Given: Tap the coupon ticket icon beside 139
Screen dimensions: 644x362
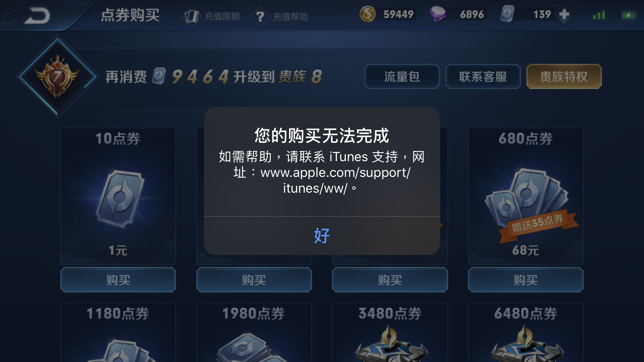Looking at the screenshot, I should (507, 14).
